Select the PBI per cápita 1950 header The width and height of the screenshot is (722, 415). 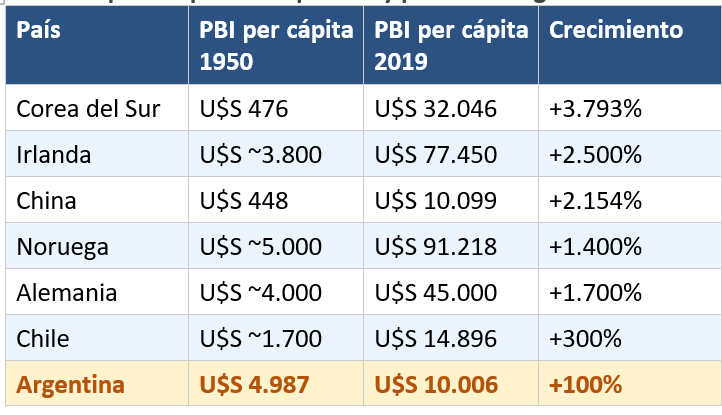276,46
